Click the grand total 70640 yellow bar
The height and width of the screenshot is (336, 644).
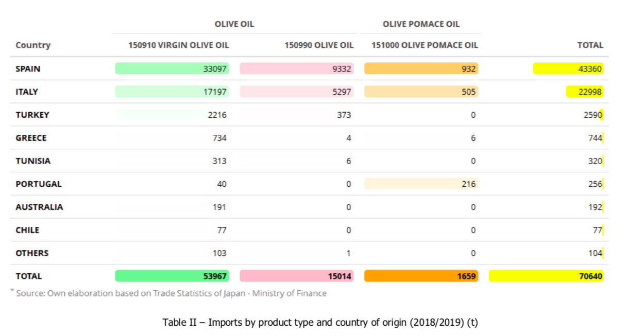546,276
